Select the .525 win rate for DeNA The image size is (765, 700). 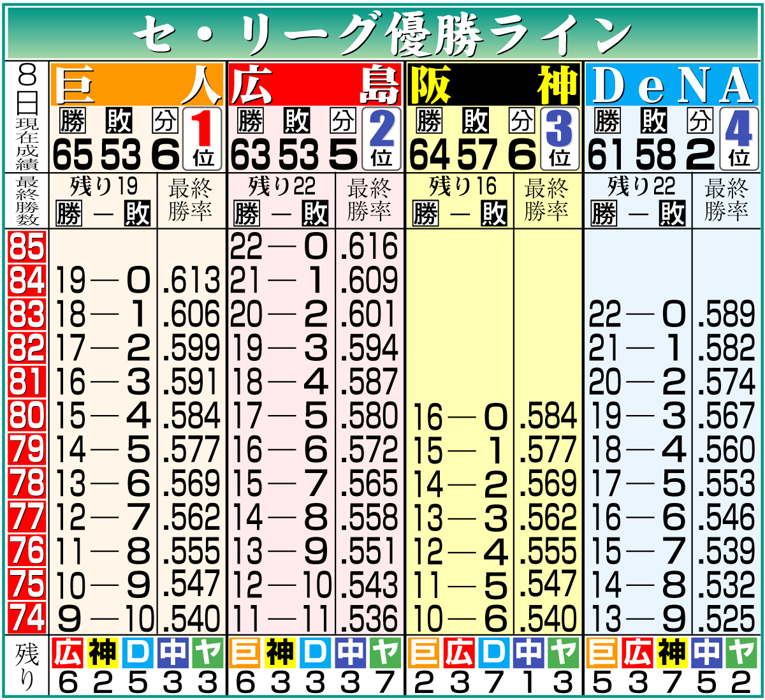pos(726,619)
